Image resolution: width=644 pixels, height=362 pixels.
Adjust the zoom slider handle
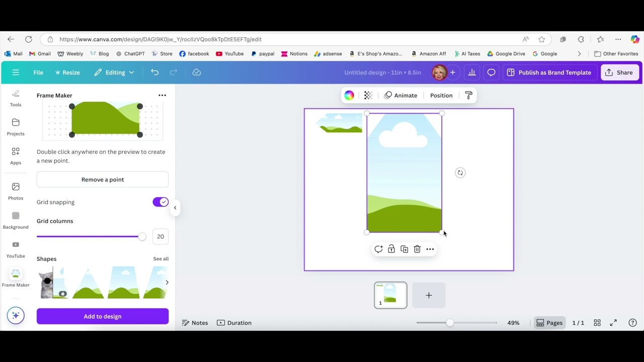pos(450,323)
